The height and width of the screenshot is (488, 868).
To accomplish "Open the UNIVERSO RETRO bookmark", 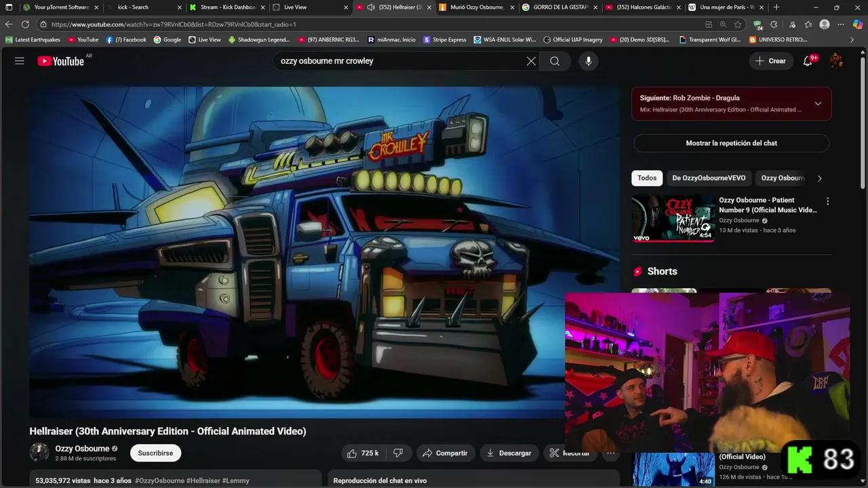I will point(778,40).
